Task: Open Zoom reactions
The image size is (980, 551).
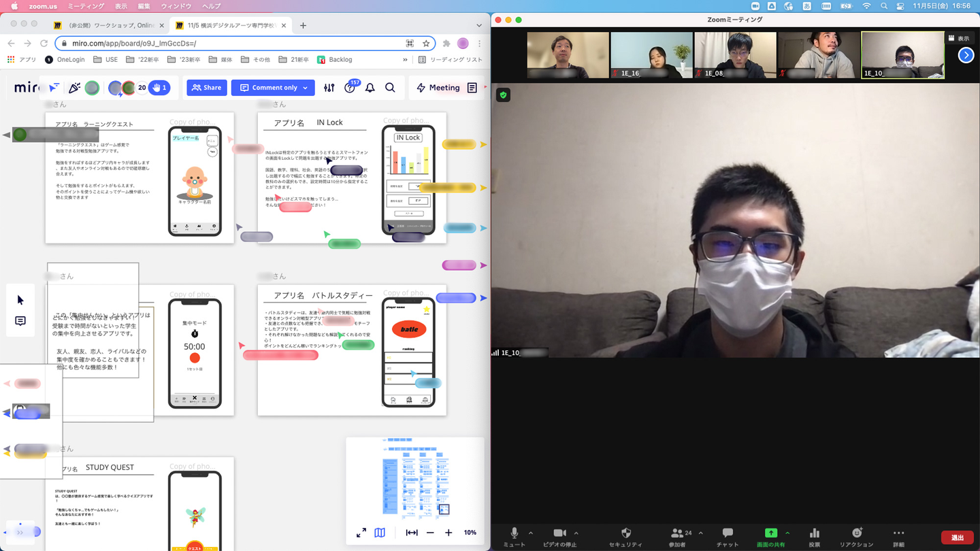Action: coord(856,537)
